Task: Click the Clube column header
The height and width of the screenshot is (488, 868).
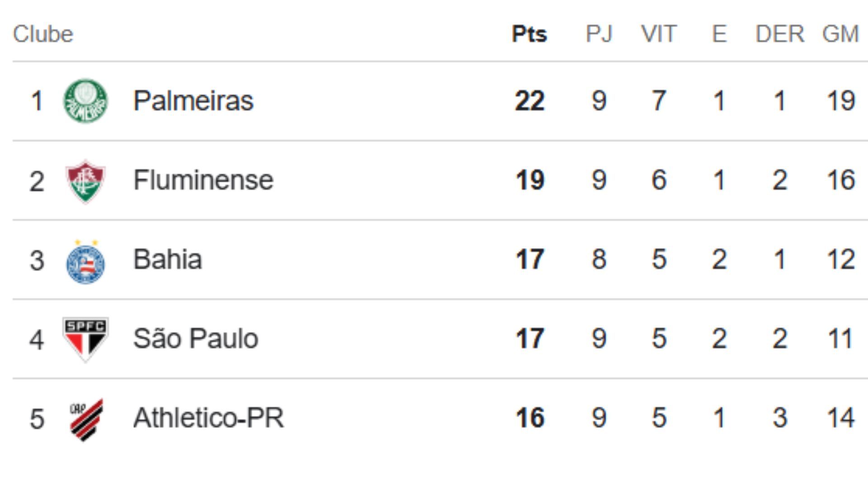Action: tap(43, 34)
